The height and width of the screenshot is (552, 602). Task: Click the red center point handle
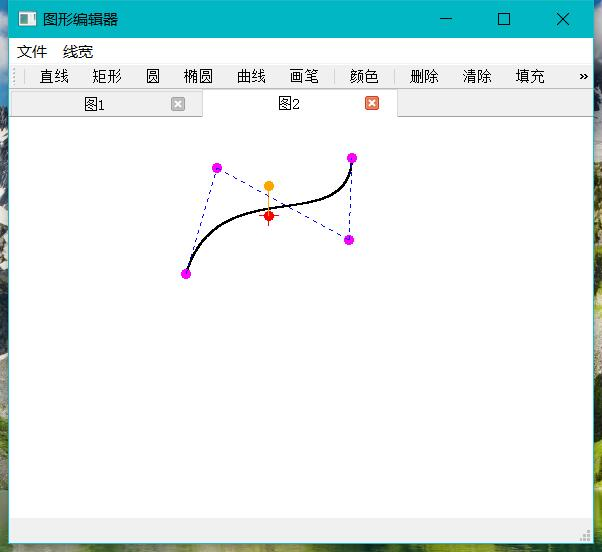pos(269,216)
